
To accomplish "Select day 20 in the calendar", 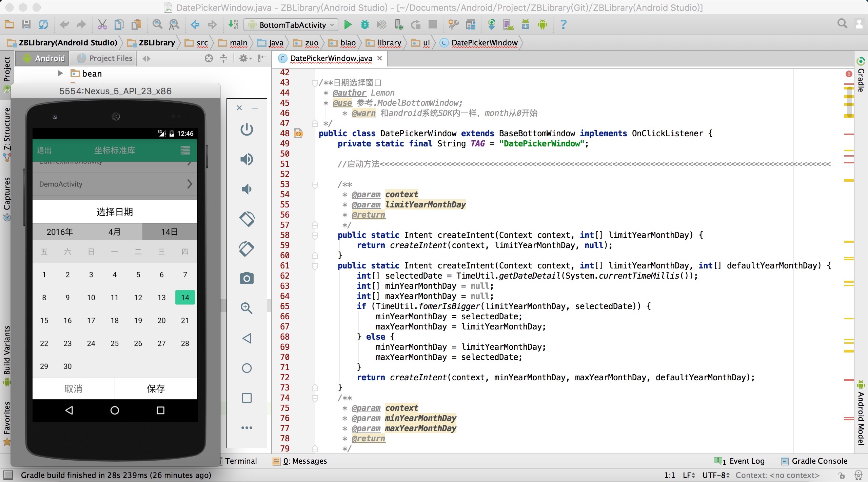I will click(161, 320).
